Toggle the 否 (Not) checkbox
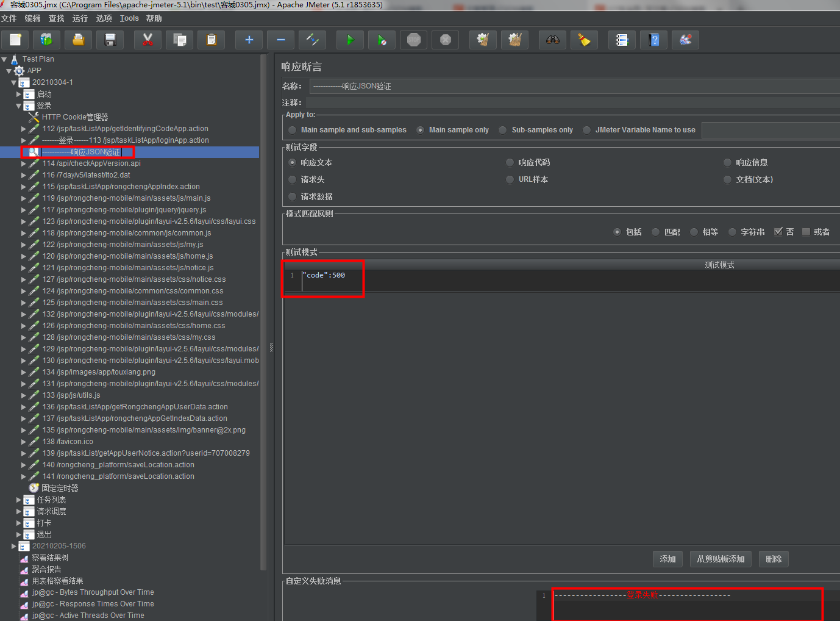The height and width of the screenshot is (621, 840). 778,232
